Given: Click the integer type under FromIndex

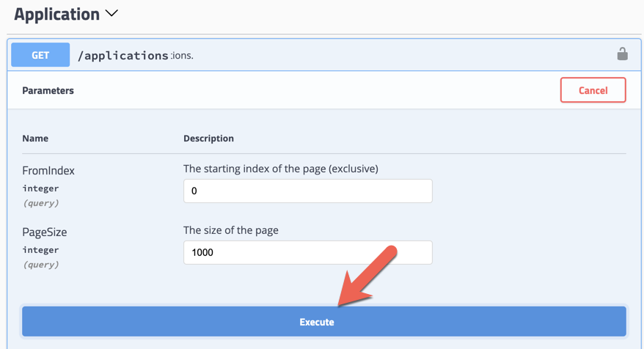Looking at the screenshot, I should pos(40,188).
